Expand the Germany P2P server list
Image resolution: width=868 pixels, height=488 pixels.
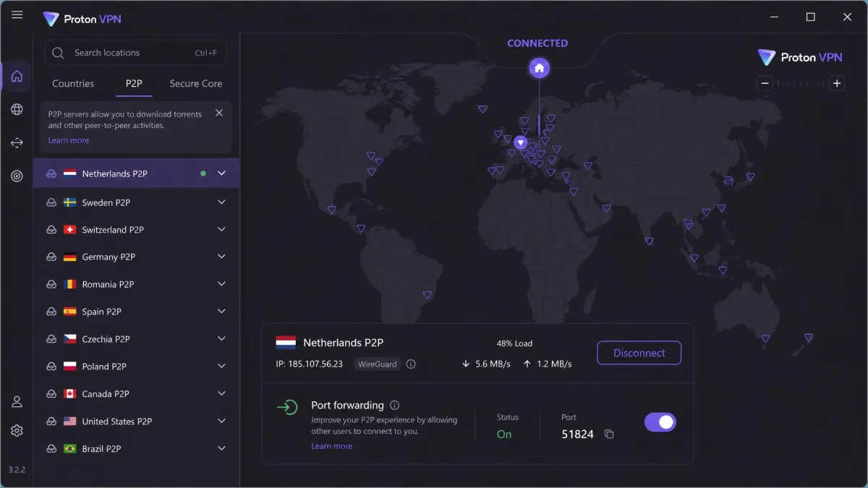pyautogui.click(x=221, y=257)
